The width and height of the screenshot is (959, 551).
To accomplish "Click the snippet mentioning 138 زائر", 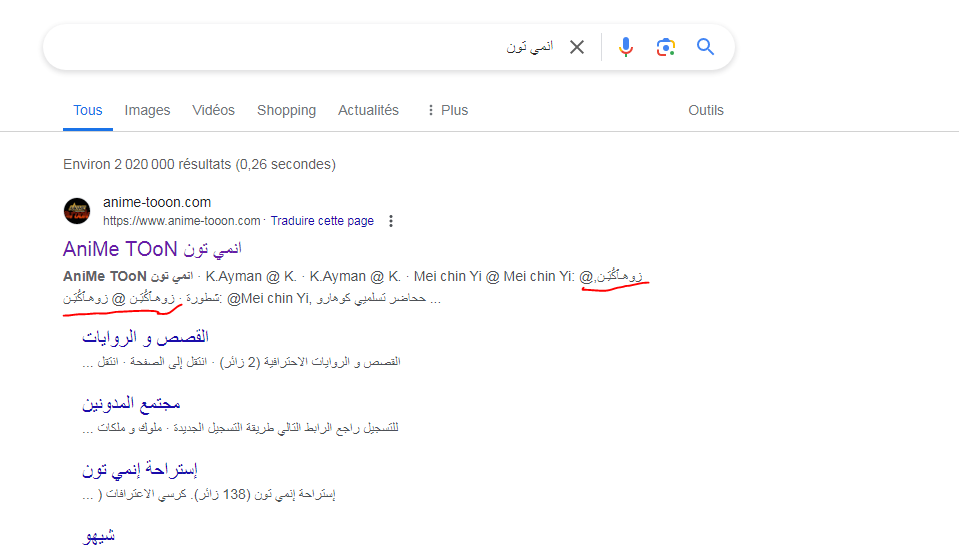I will pos(209,494).
